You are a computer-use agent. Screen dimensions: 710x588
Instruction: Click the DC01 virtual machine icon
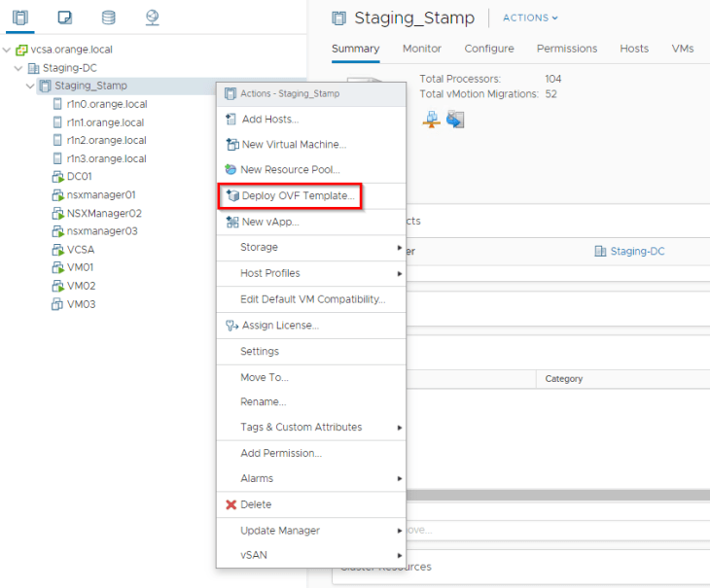[x=57, y=177]
